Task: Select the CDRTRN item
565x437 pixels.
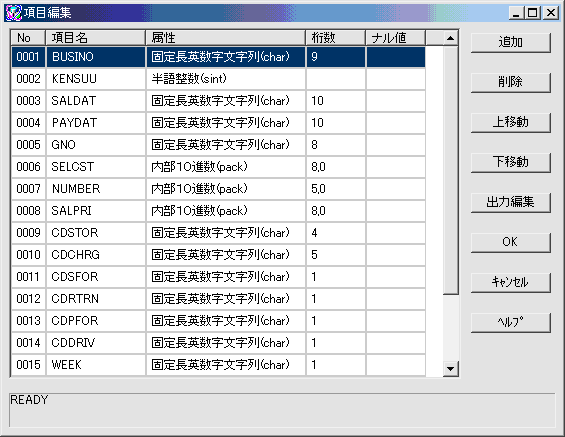Action: [96, 299]
